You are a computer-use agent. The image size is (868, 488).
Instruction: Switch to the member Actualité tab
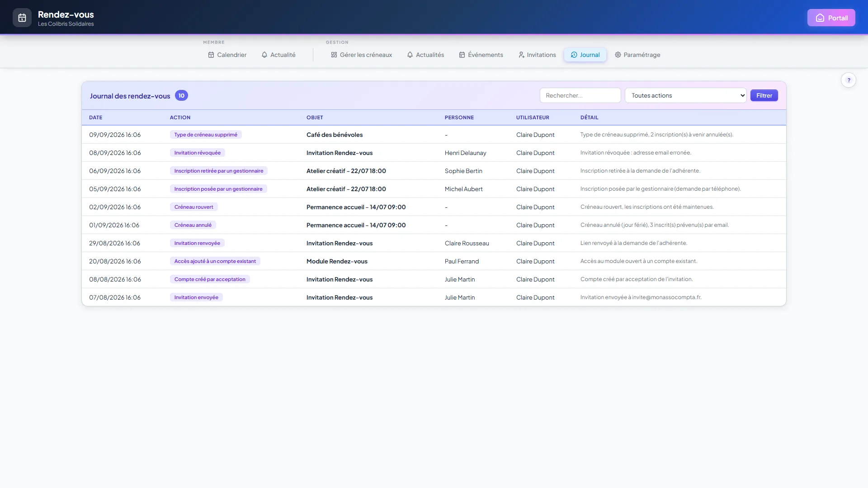coord(278,55)
